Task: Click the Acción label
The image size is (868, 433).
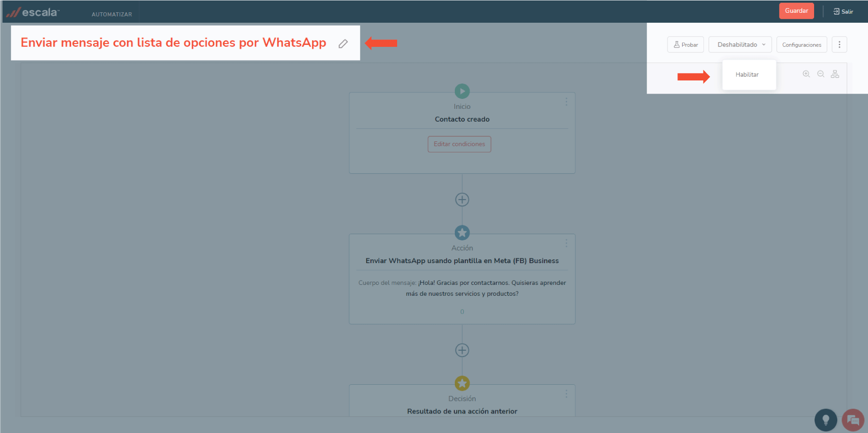Action: click(x=462, y=248)
